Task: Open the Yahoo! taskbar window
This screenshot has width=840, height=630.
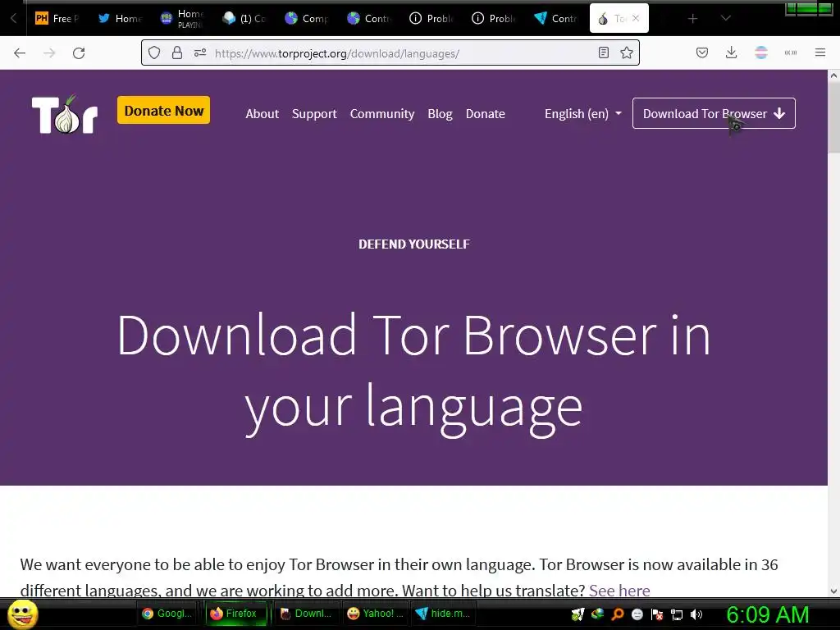Action: [x=375, y=614]
